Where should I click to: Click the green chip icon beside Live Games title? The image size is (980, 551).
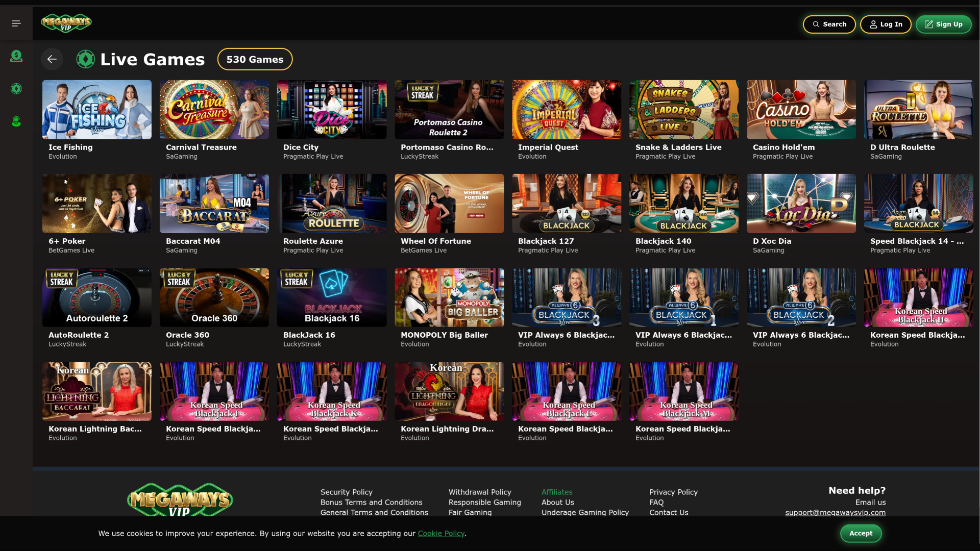coord(86,59)
